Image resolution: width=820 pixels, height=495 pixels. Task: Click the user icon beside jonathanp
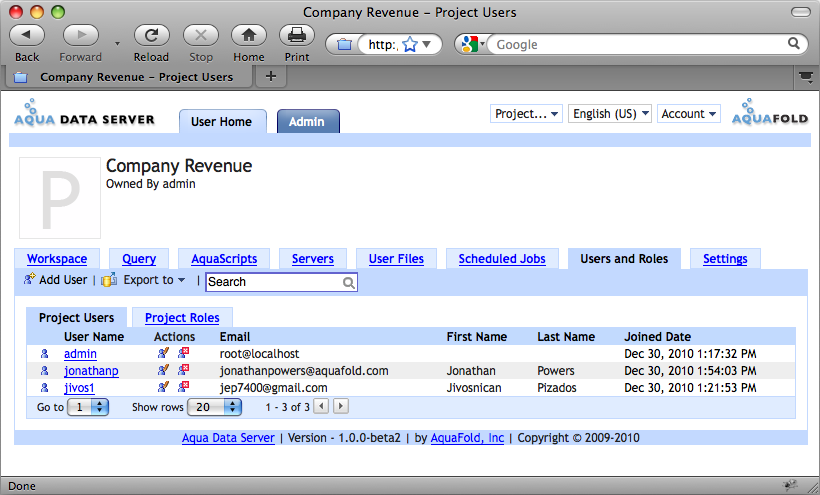click(44, 371)
